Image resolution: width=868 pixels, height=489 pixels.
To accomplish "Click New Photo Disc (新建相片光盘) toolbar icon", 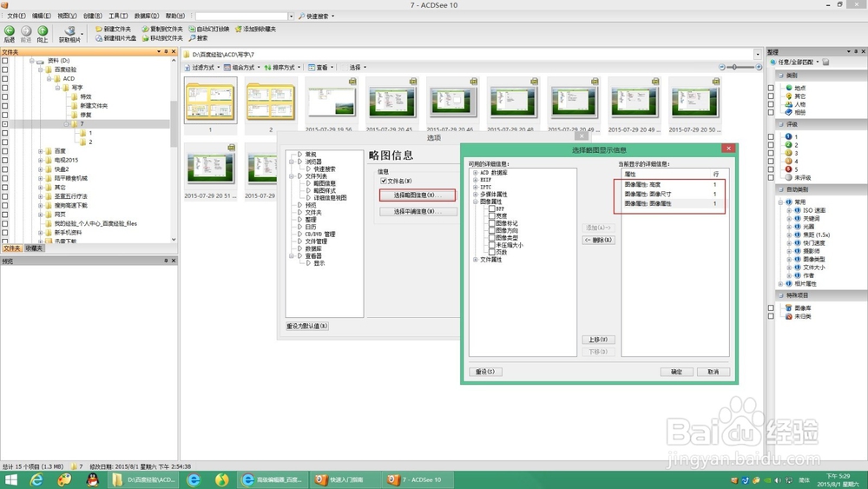I will pyautogui.click(x=99, y=38).
